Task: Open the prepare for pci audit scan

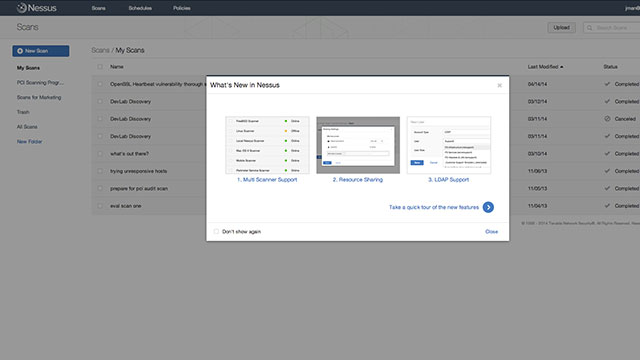Action: [x=139, y=189]
